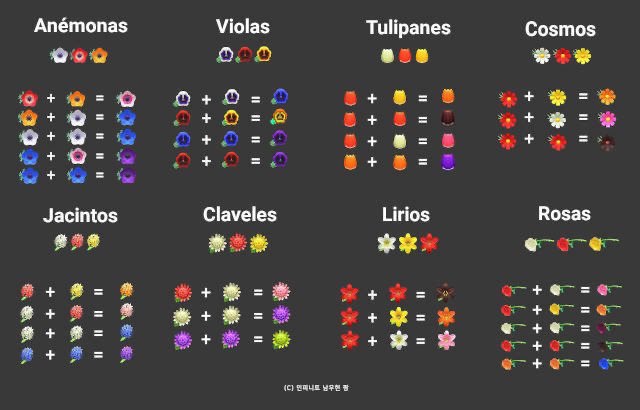The image size is (640, 410).
Task: Select the blue rose result flower
Action: click(604, 364)
